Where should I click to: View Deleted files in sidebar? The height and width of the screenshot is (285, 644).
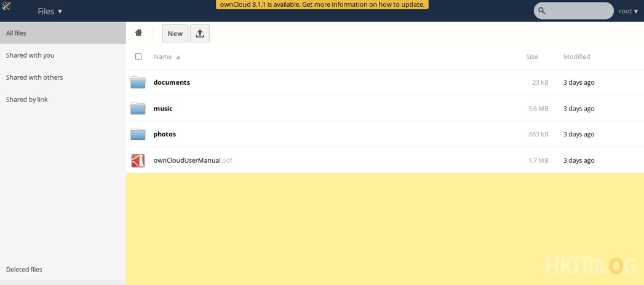(x=25, y=270)
